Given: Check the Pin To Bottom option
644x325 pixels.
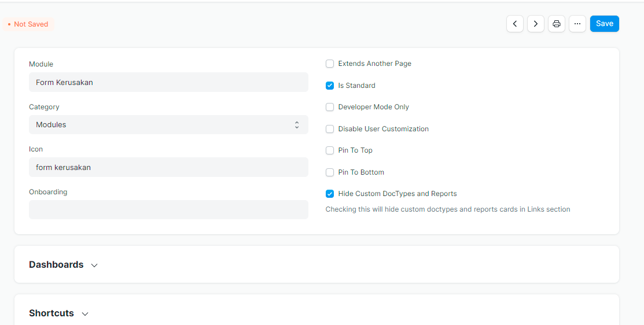Looking at the screenshot, I should 329,172.
